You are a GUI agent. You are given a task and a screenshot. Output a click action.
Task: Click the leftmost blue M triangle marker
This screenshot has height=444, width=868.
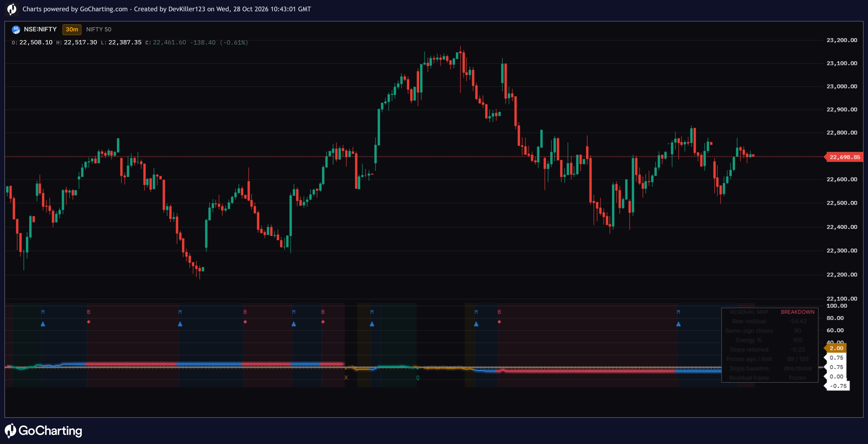(x=43, y=324)
